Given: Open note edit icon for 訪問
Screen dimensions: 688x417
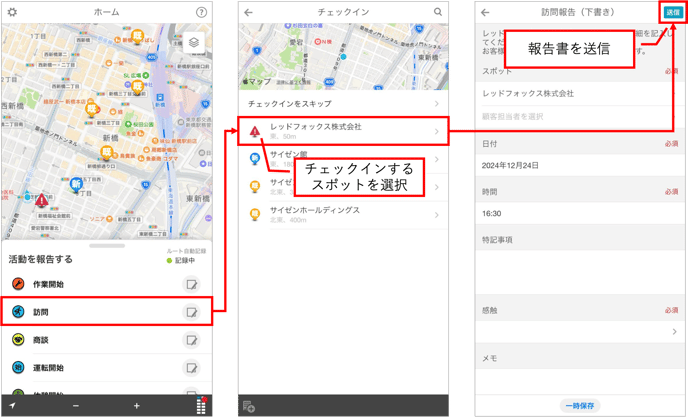Looking at the screenshot, I should coord(191,312).
